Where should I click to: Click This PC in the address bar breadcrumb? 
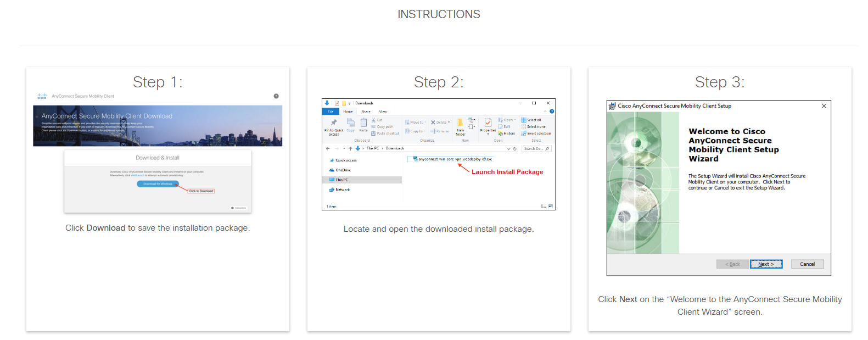pos(373,148)
